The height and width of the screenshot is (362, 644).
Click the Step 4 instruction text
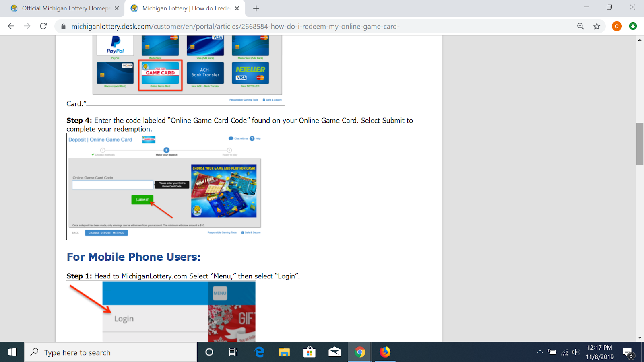(x=239, y=125)
